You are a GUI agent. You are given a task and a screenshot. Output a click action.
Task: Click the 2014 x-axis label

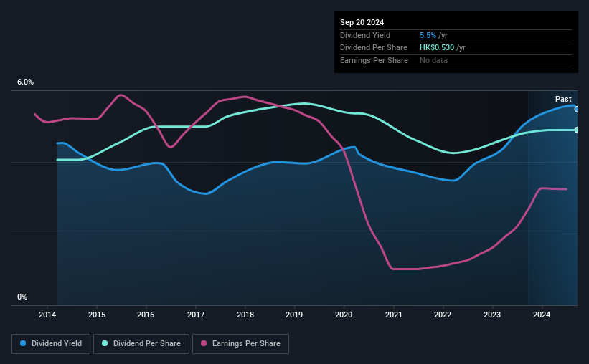pyautogui.click(x=47, y=315)
